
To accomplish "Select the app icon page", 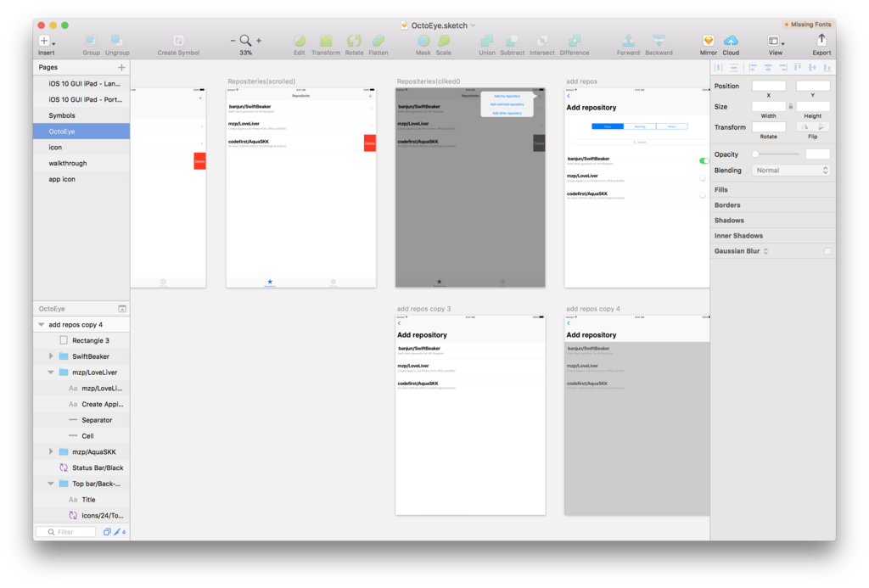I will click(x=81, y=179).
